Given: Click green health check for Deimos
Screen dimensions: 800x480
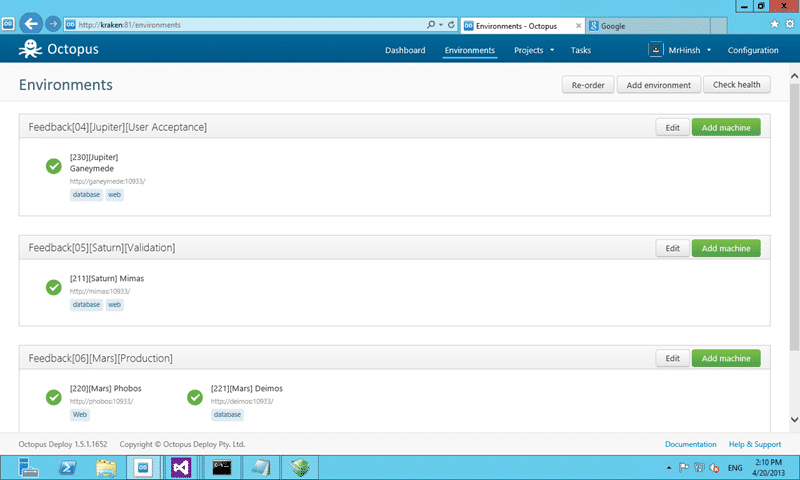Looking at the screenshot, I should (195, 397).
